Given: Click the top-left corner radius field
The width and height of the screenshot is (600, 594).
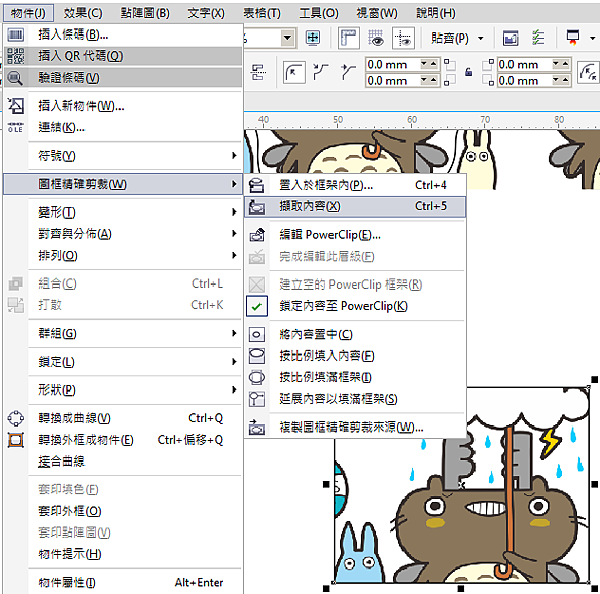Looking at the screenshot, I should (x=392, y=64).
